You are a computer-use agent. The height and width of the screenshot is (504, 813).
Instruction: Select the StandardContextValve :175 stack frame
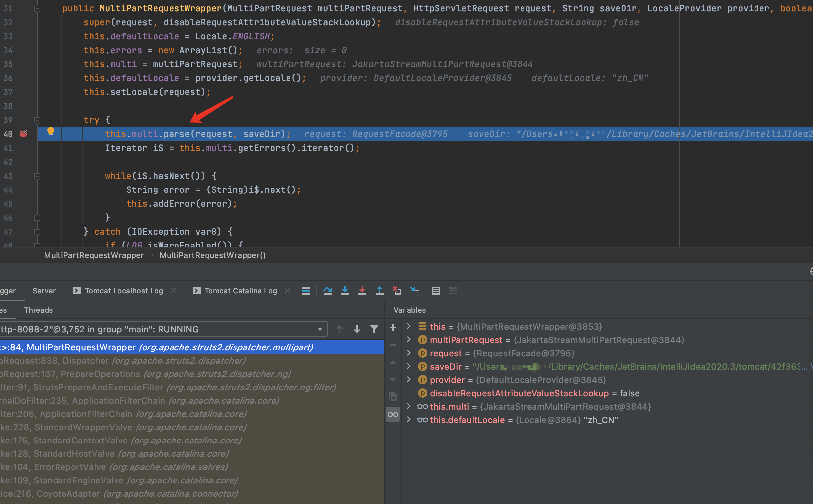pyautogui.click(x=192, y=441)
